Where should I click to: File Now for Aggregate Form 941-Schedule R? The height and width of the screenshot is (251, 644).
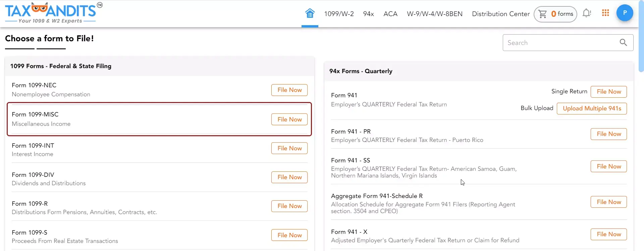pos(609,202)
